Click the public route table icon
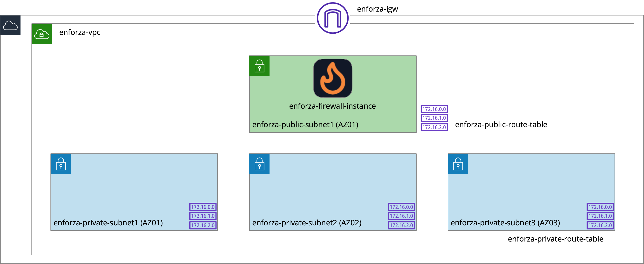The height and width of the screenshot is (264, 644). tap(434, 118)
